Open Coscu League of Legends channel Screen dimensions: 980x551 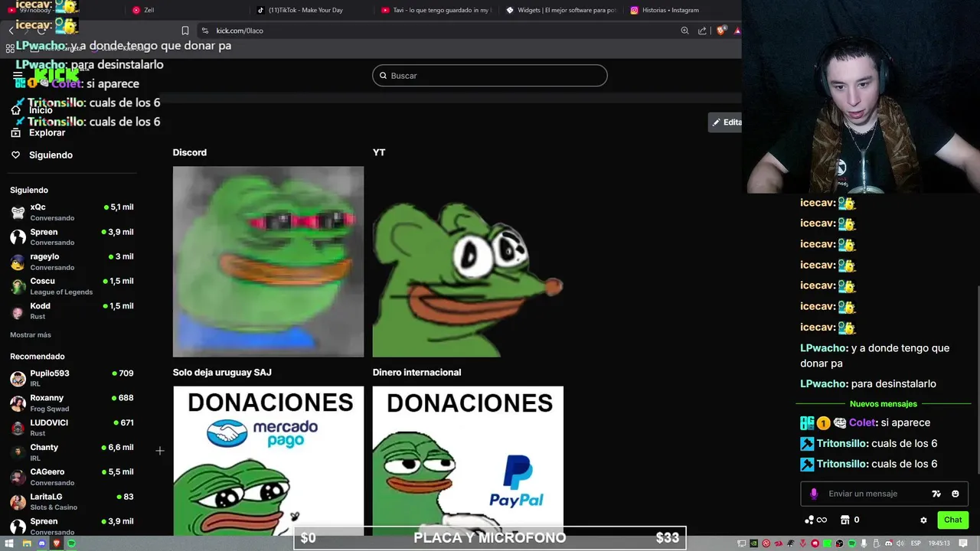[72, 285]
